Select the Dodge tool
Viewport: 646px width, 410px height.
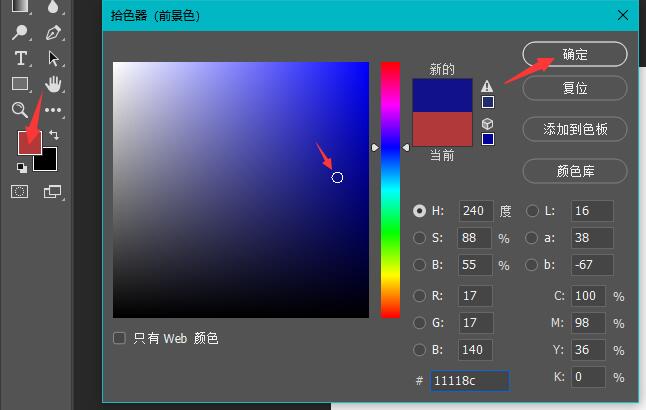click(19, 32)
